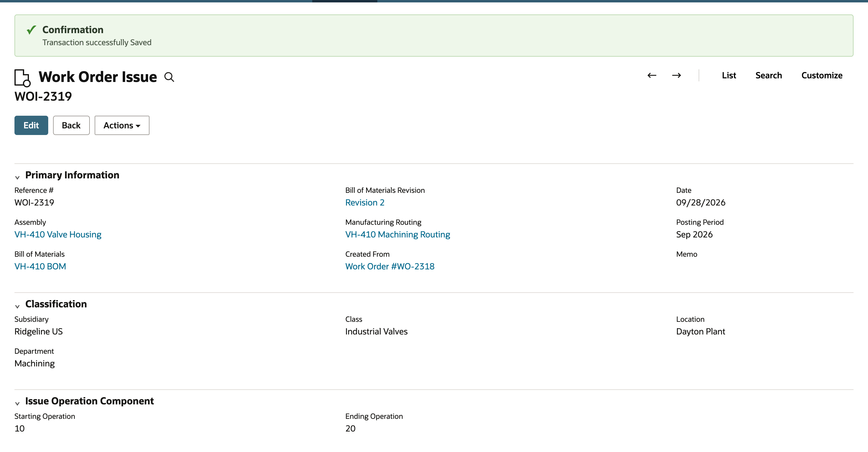Click the Created From label
This screenshot has width=868, height=452.
pos(367,254)
